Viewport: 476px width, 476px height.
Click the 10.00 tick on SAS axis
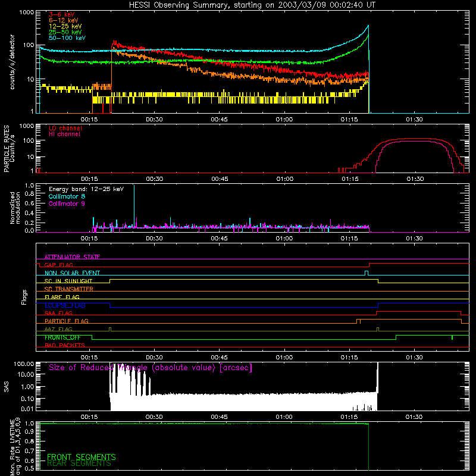click(26, 374)
